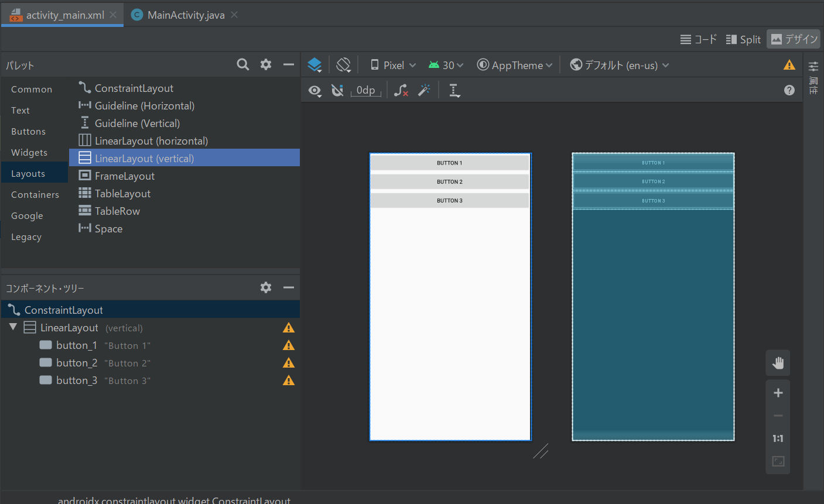Screen dimensions: 824x504
Task: Open the View Options eye menu
Action: [315, 90]
